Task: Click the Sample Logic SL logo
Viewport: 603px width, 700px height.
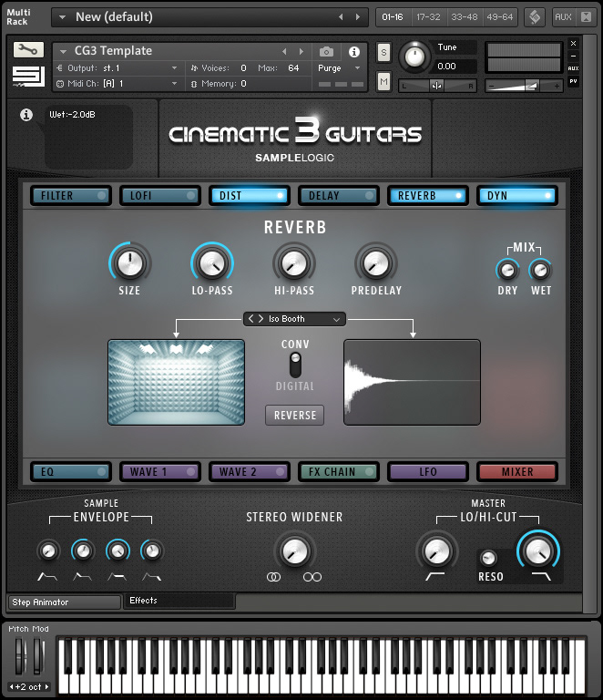Action: pos(28,77)
